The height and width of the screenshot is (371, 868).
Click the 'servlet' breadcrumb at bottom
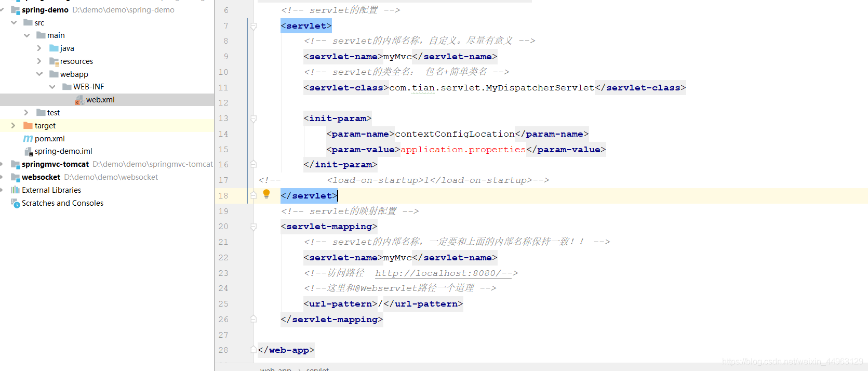click(317, 369)
